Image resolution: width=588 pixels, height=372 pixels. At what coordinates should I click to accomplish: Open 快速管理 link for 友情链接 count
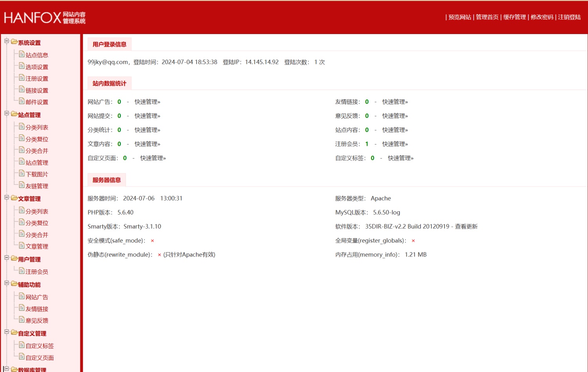(395, 102)
